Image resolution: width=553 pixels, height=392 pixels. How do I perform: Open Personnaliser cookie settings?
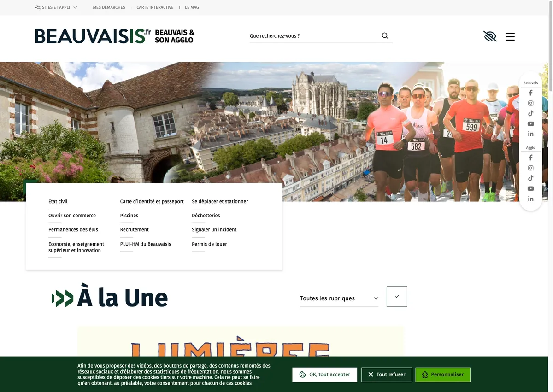click(443, 374)
